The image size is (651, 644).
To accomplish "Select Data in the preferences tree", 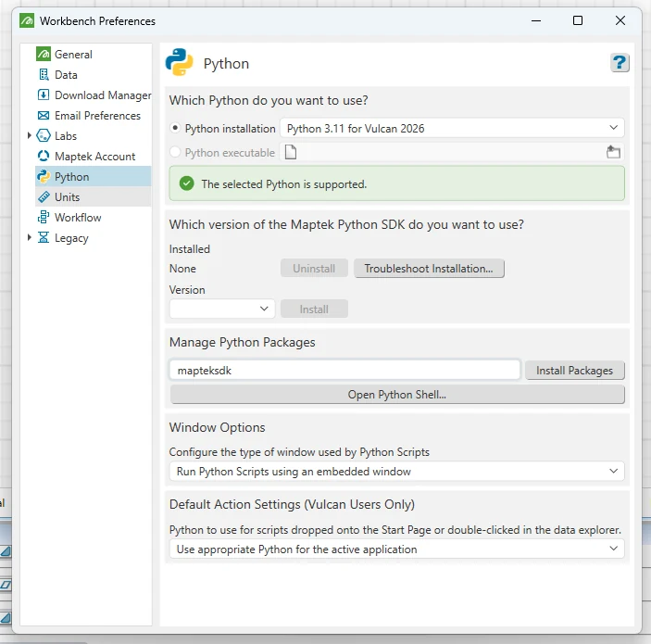I will [x=66, y=75].
